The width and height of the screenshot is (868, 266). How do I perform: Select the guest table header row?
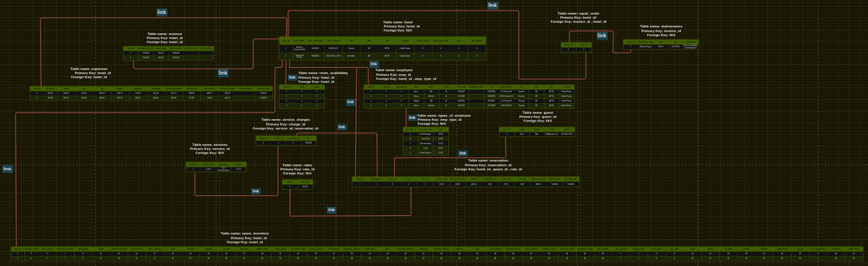click(537, 129)
